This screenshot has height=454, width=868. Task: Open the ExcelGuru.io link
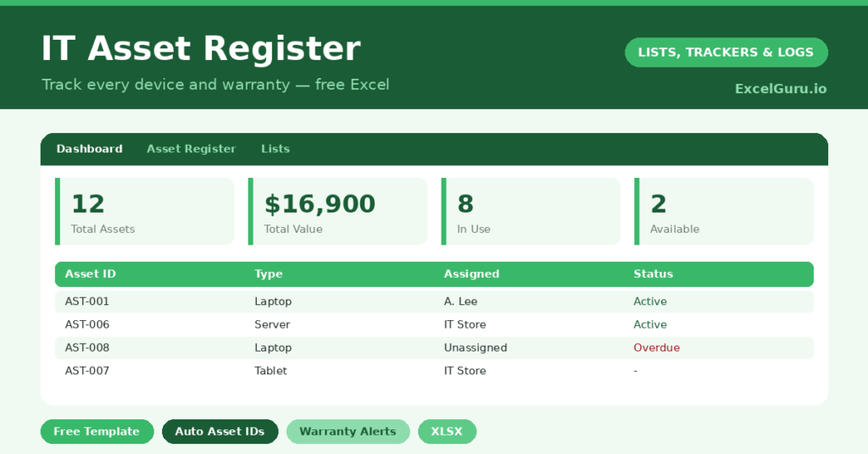pos(781,88)
